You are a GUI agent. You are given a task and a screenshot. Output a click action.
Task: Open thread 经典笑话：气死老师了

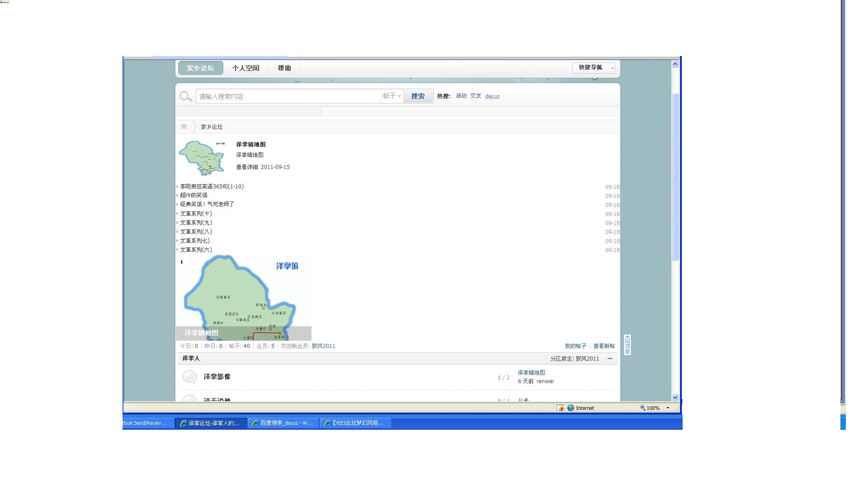[x=207, y=204]
